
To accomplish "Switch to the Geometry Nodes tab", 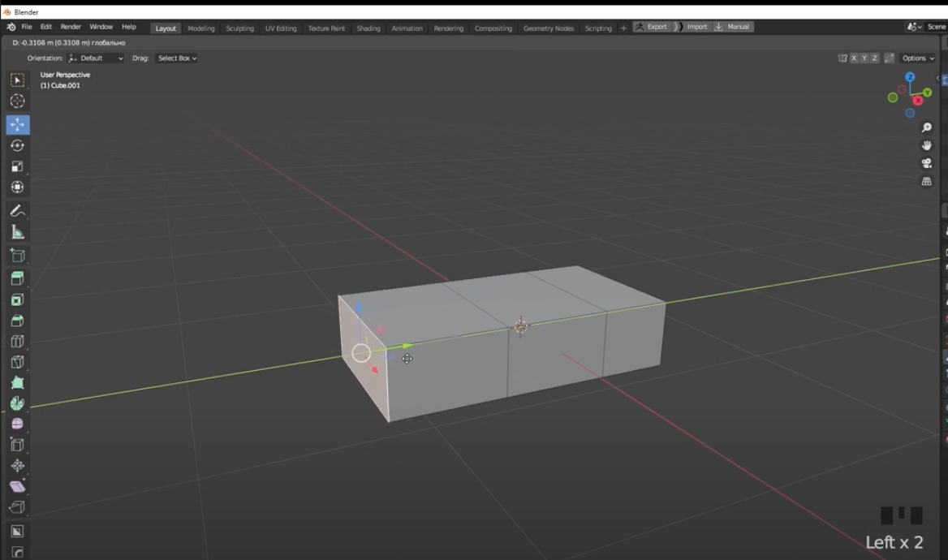I will pos(549,28).
